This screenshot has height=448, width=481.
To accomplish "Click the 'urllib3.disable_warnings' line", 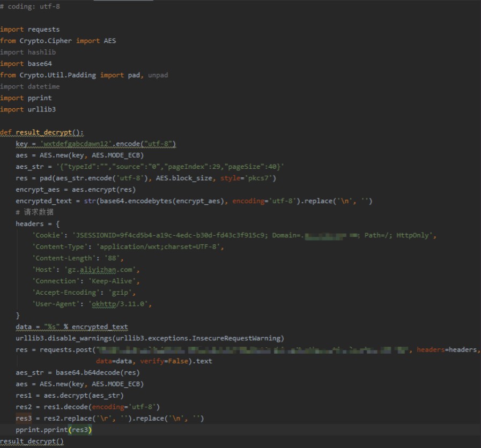I will click(150, 339).
